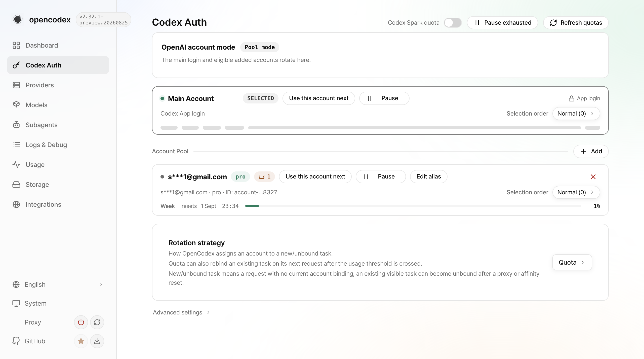Click the 'Account Pool' section label
Image resolution: width=644 pixels, height=359 pixels.
coord(170,151)
